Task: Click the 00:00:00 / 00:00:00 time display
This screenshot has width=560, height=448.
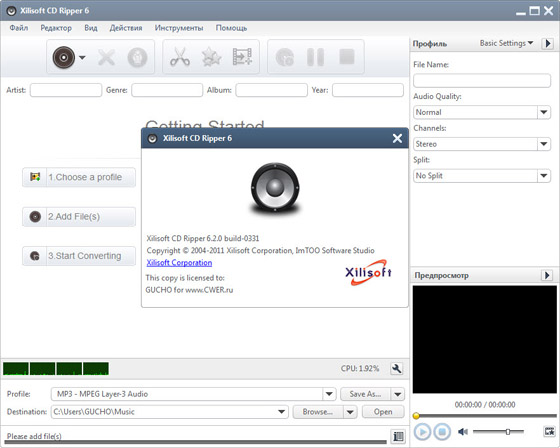Action: 485,404
